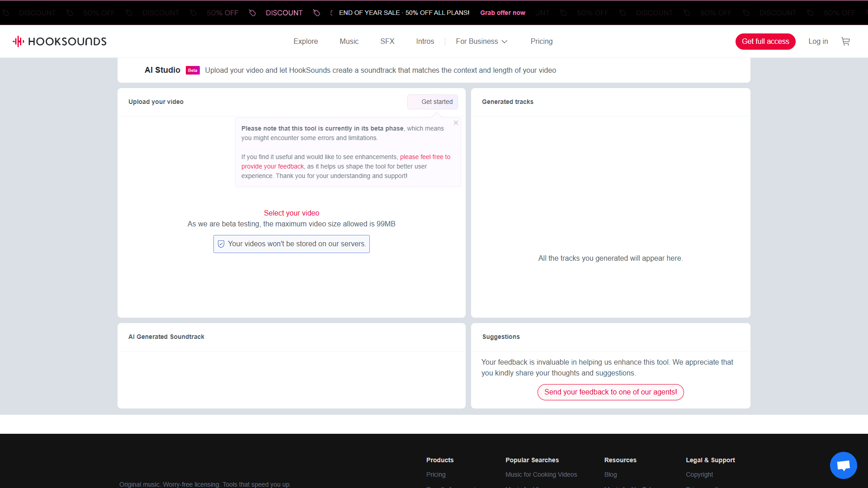
Task: Open the live chat bubble
Action: tap(843, 465)
